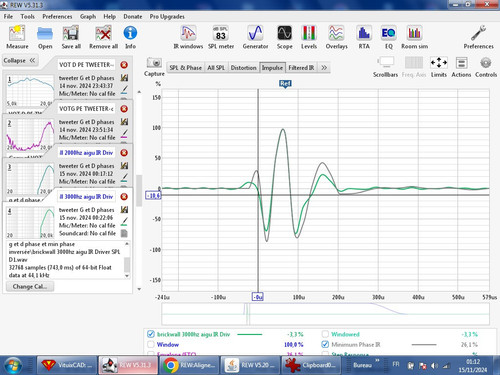Open the graph Actions panel
500x375 pixels.
tap(461, 67)
